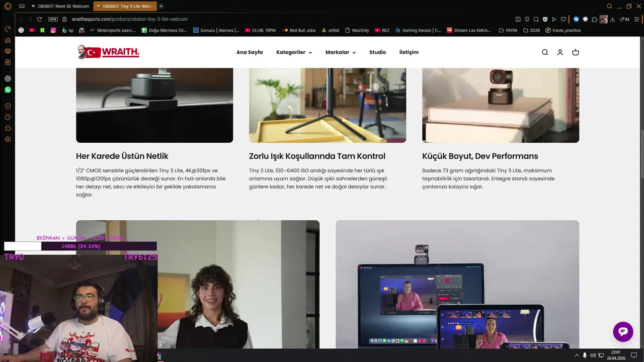
Task: Open the Studio menu item
Action: click(x=377, y=52)
